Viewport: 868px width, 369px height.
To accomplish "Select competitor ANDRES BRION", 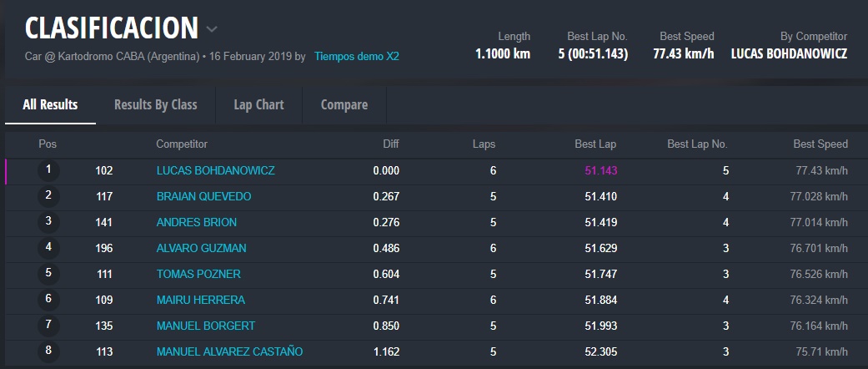I will (x=196, y=222).
